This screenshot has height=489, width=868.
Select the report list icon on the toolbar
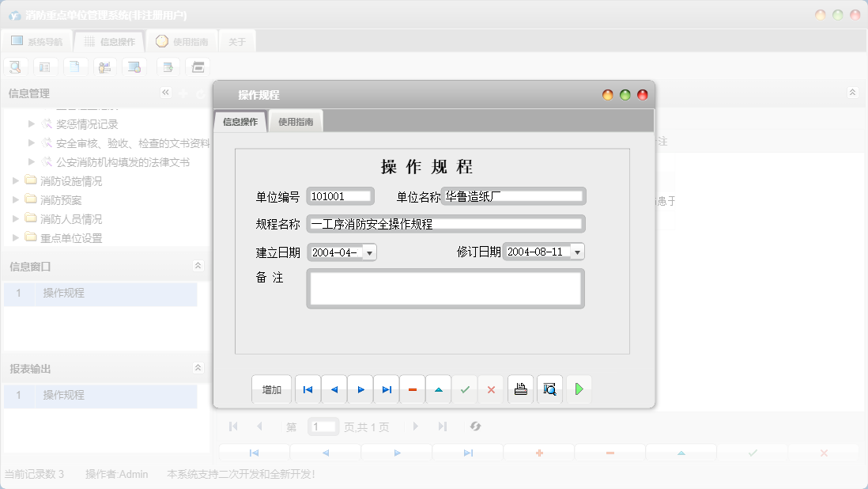pyautogui.click(x=45, y=66)
